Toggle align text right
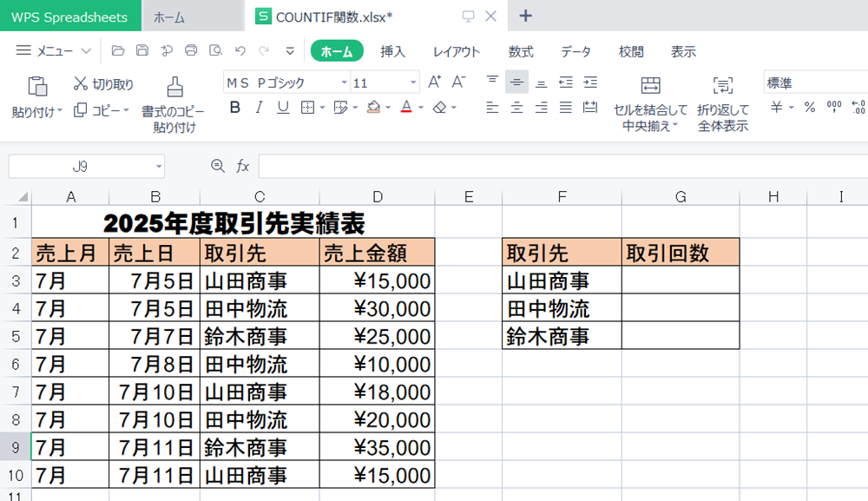Viewport: 868px width, 501px height. point(541,108)
